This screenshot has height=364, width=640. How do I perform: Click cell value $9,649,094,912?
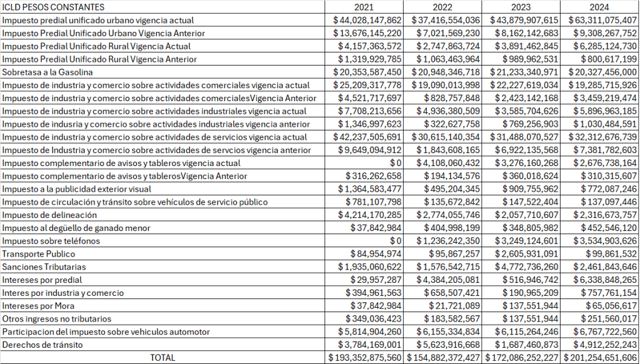tap(370, 150)
